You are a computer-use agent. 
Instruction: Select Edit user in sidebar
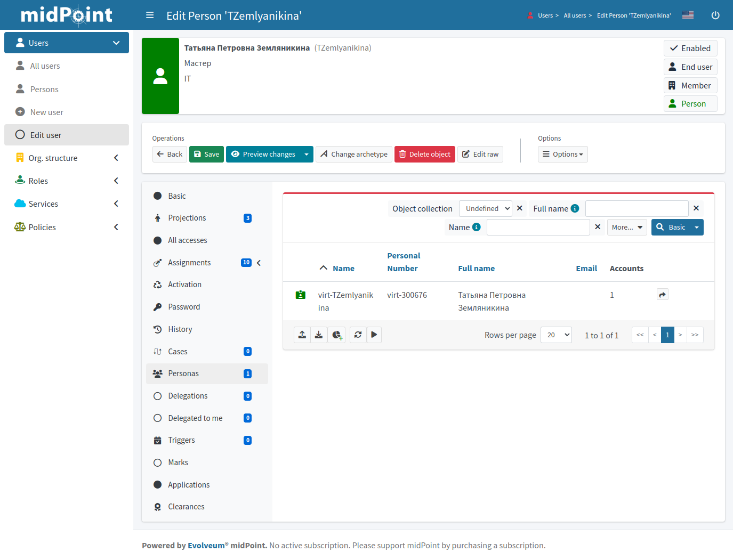click(x=67, y=135)
